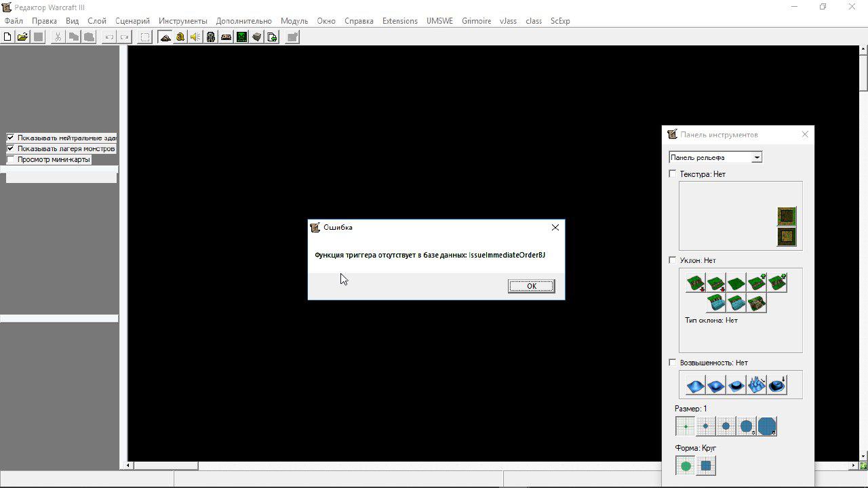The height and width of the screenshot is (488, 868).
Task: Select the lighter dirt texture tile below
Action: pyautogui.click(x=787, y=237)
